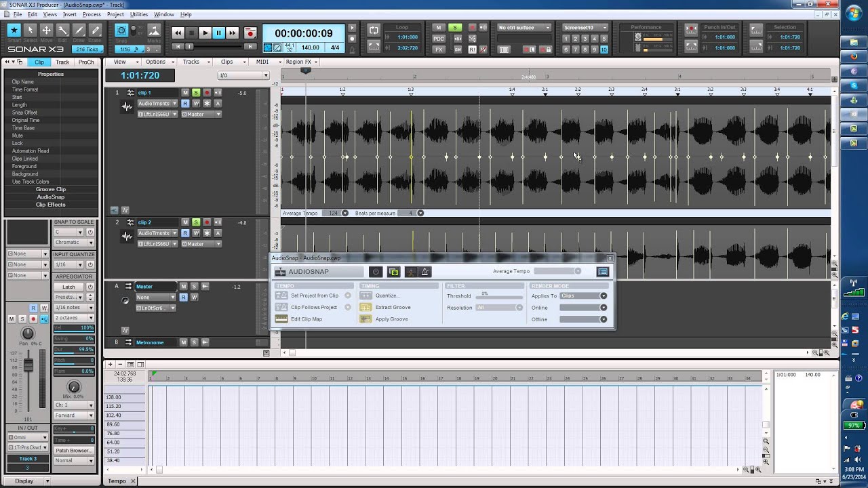Switch to ProCh inspector tab
Screen dimensions: 868x488
[86, 62]
